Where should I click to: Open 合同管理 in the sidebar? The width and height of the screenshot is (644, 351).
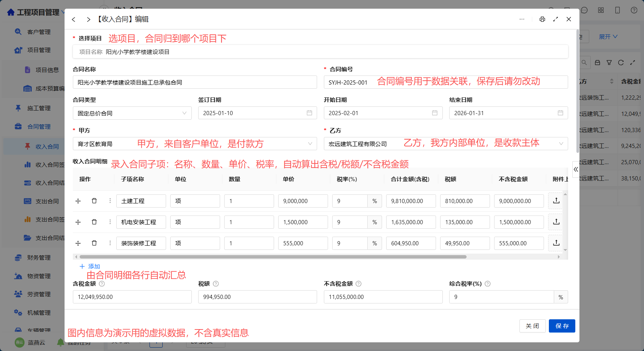tap(39, 127)
